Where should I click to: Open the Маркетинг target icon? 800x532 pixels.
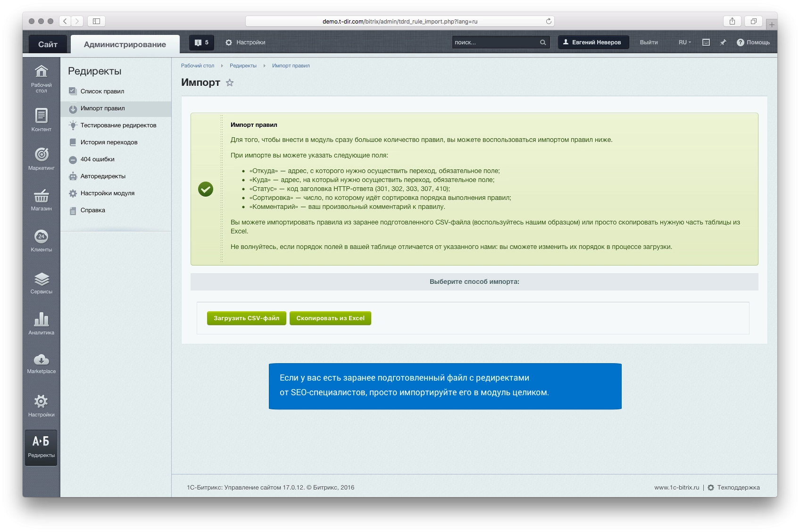(x=42, y=154)
